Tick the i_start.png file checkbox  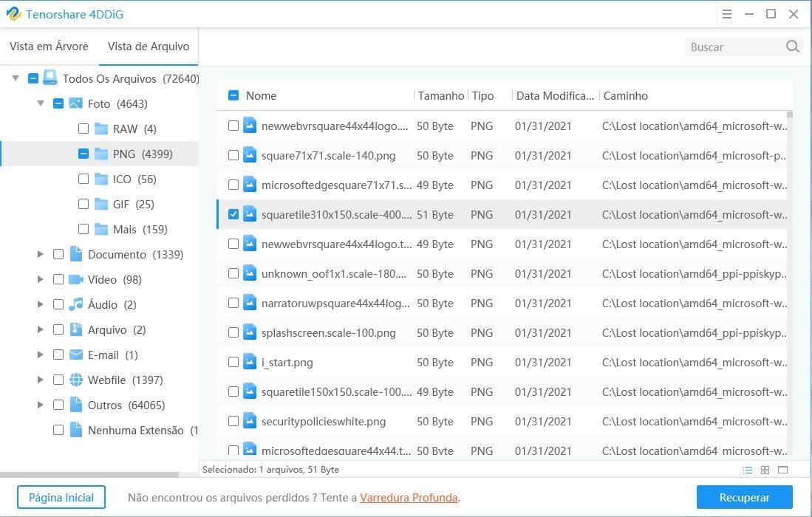(233, 362)
